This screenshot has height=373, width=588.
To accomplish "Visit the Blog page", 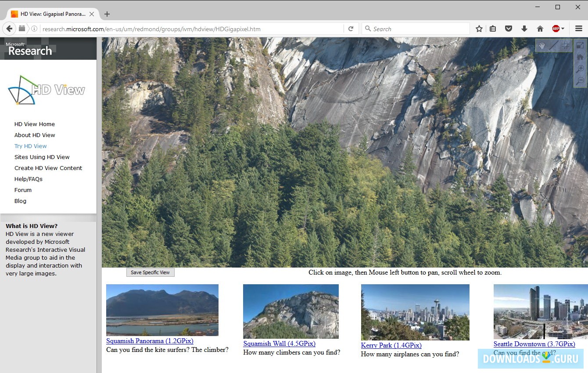I will (21, 201).
